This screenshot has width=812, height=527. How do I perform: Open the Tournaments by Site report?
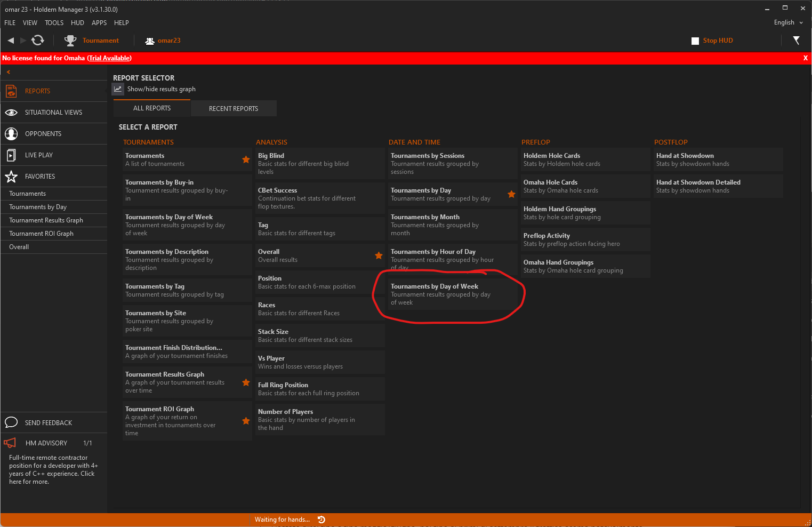[187, 321]
